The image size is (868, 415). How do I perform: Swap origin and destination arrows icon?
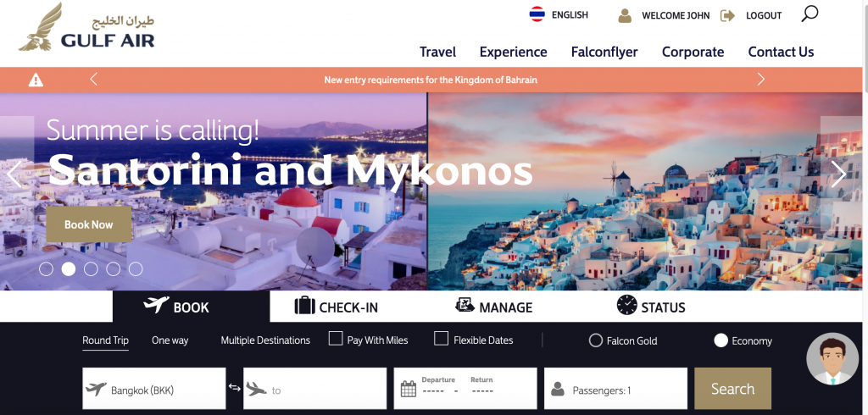tap(234, 388)
